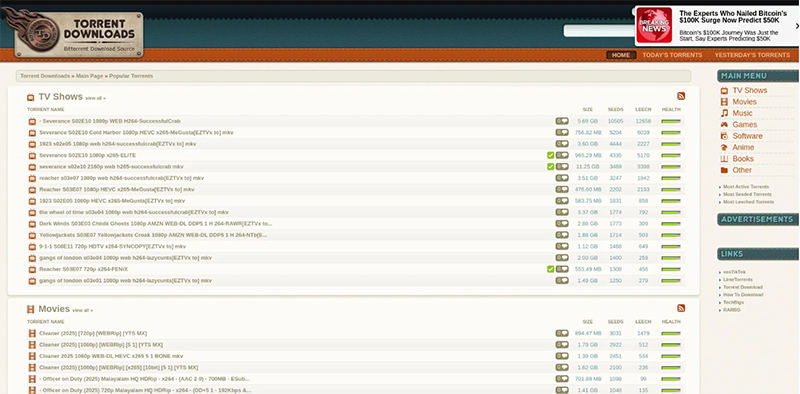The height and width of the screenshot is (394, 800).
Task: Click verified checkmark on Severance x265-ELiTE row
Action: pyautogui.click(x=551, y=155)
